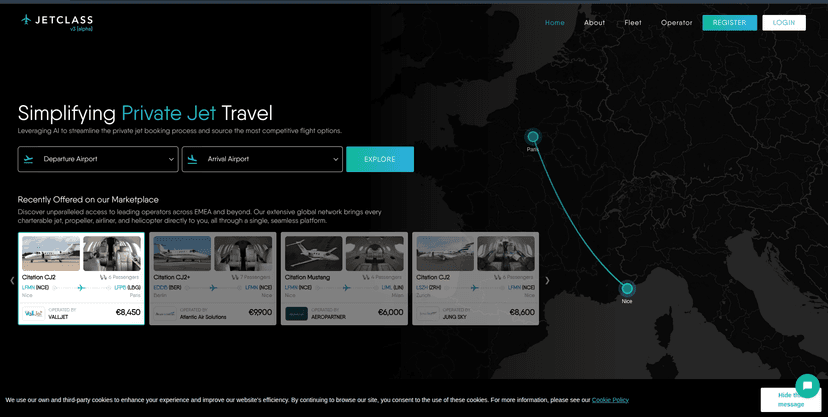Click the carousel next arrow

547,281
